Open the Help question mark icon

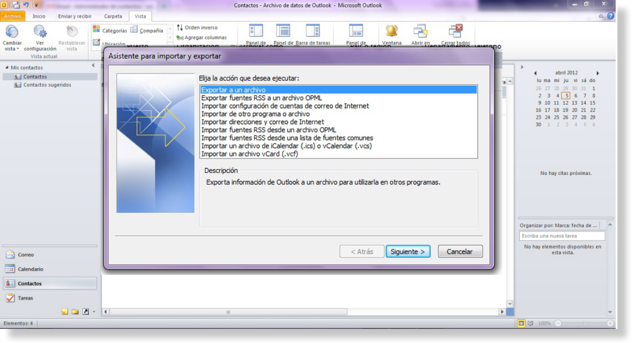(611, 16)
